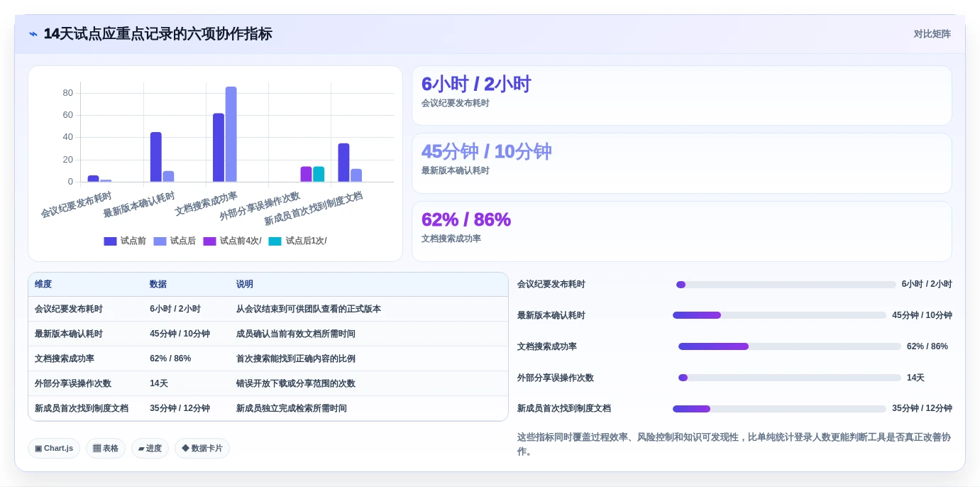Select the table cell 会议纪要发布耗时
This screenshot has height=487, width=980.
pos(69,309)
